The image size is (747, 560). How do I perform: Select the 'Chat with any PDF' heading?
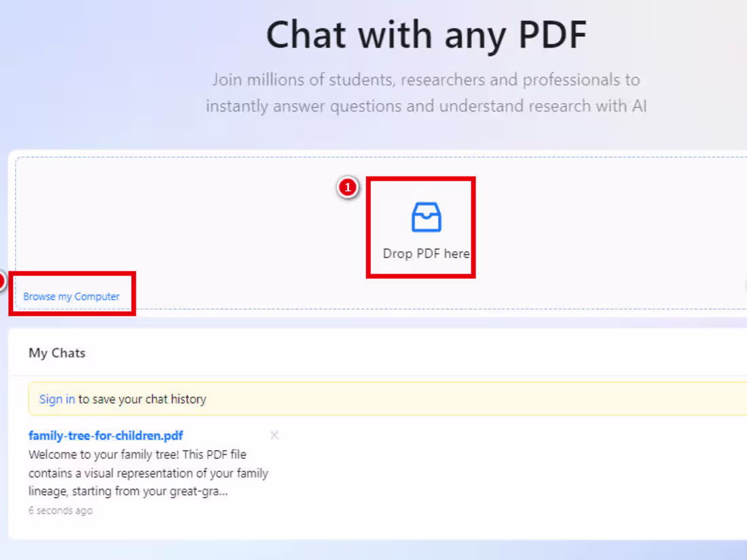pyautogui.click(x=426, y=35)
